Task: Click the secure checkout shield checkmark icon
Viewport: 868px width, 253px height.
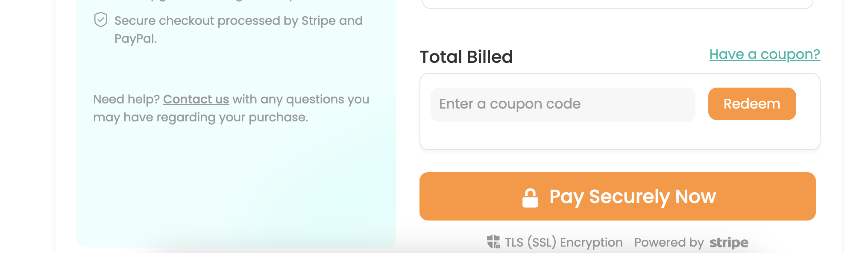Action: 101,20
